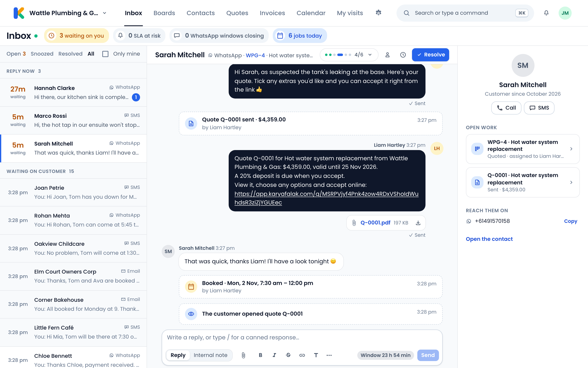Click the WPG-4 job link in header
The image size is (588, 368).
pos(255,55)
